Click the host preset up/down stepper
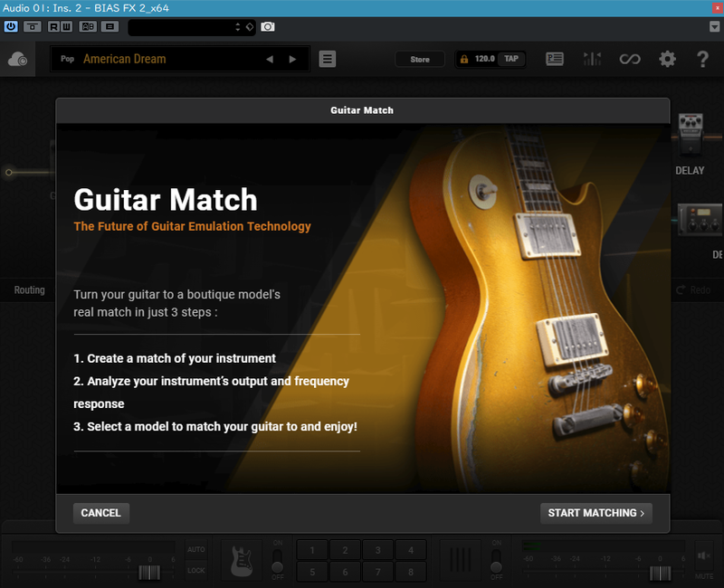The width and height of the screenshot is (724, 588). point(238,27)
